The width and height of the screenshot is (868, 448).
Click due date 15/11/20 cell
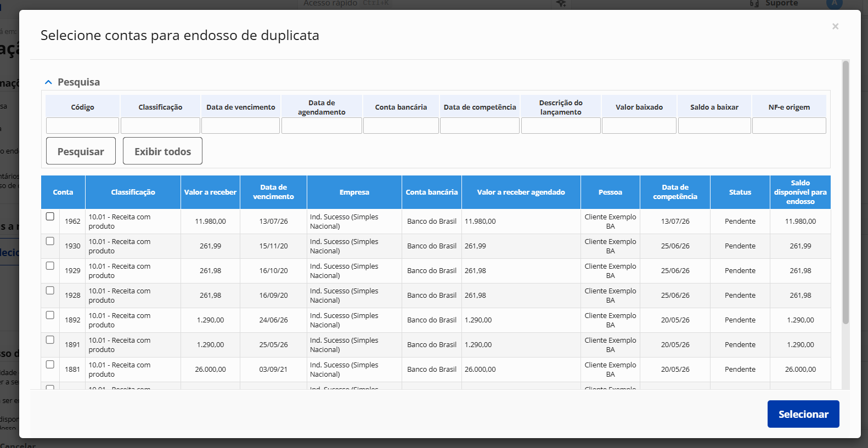pos(273,246)
